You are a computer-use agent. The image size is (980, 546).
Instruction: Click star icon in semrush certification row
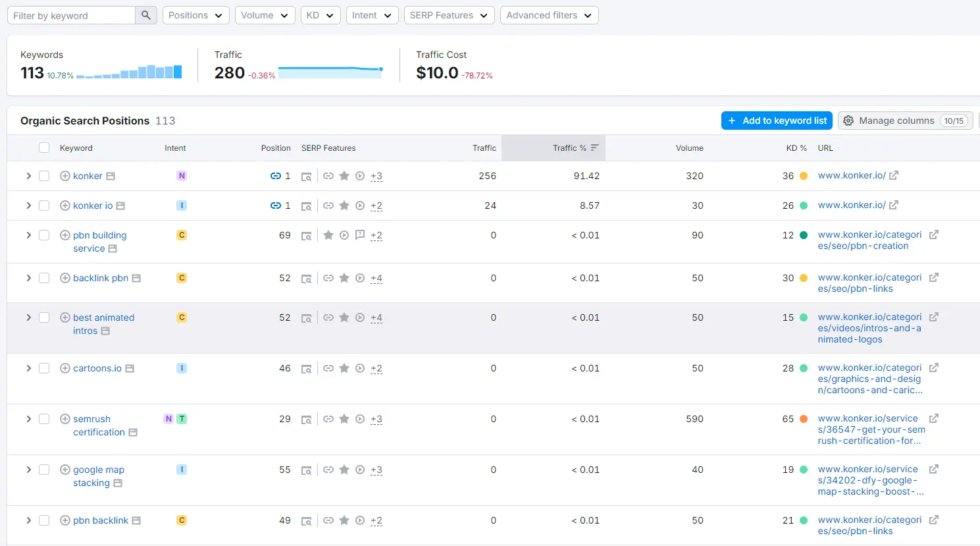[344, 419]
